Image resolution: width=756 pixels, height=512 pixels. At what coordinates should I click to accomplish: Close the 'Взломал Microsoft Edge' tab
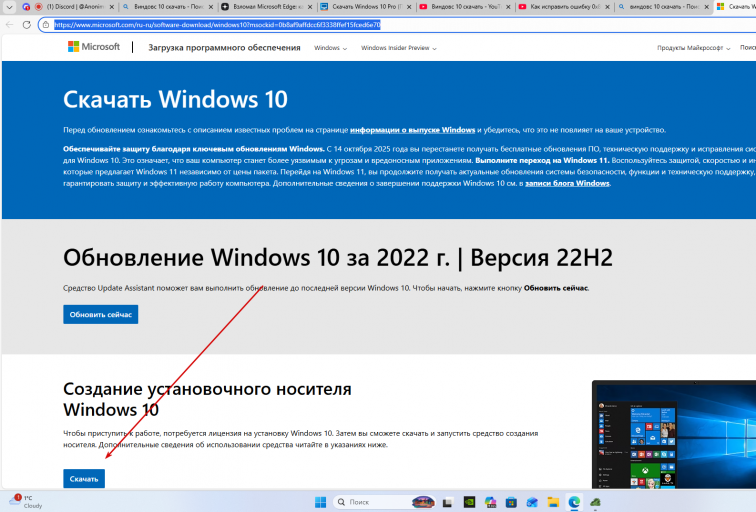coord(310,7)
